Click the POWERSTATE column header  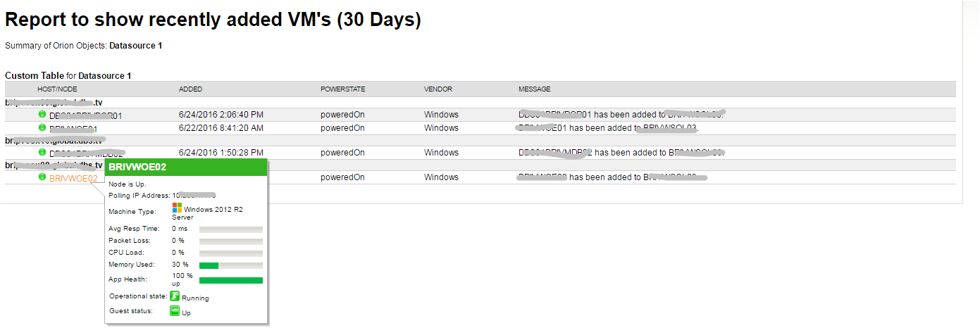pyautogui.click(x=343, y=89)
